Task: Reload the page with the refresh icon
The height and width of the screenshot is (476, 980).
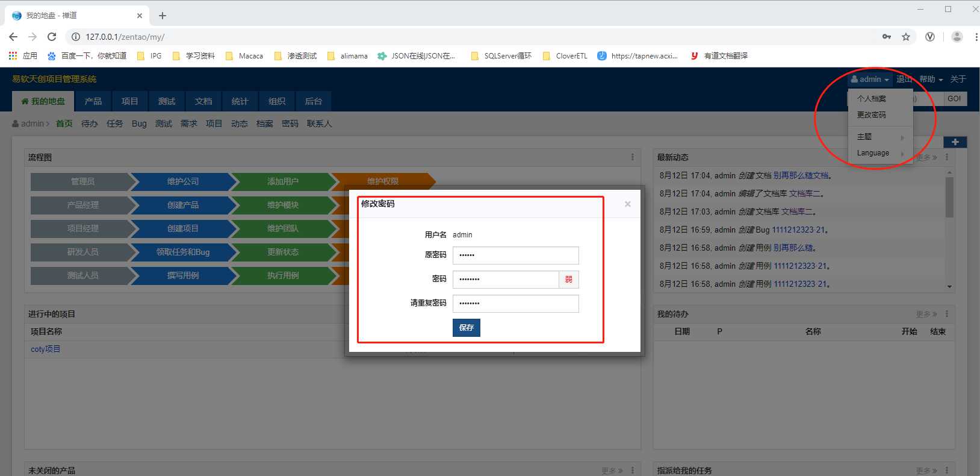Action: tap(52, 37)
